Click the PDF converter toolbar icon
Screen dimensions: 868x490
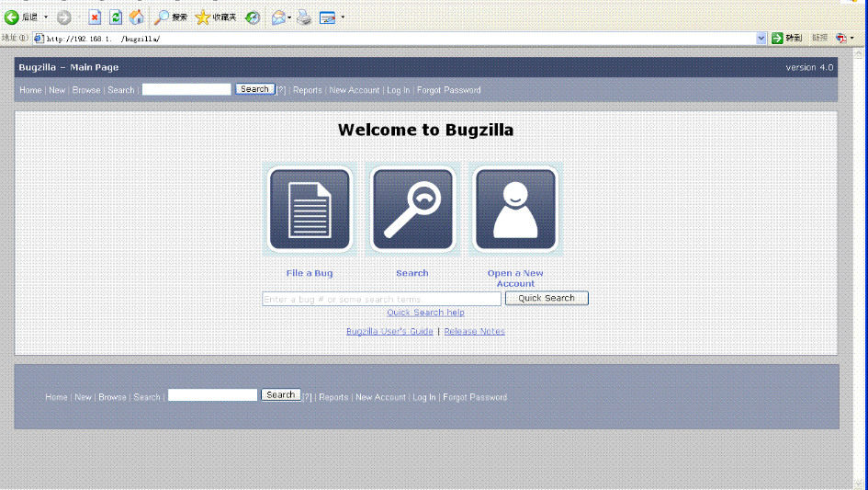840,39
